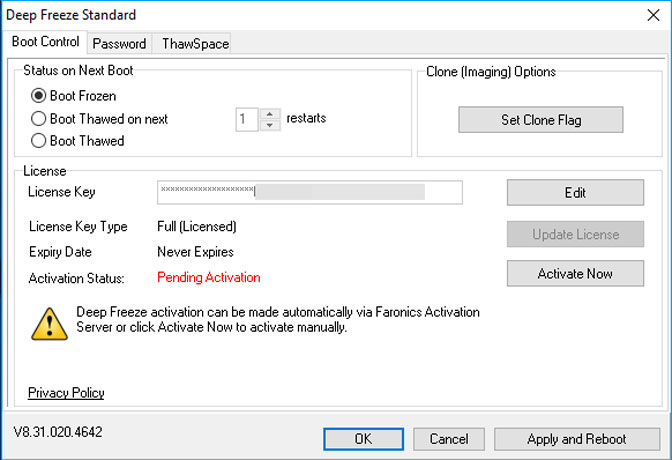Select the Boot Thawed radio button
Screen dimensions: 672x460
click(38, 141)
